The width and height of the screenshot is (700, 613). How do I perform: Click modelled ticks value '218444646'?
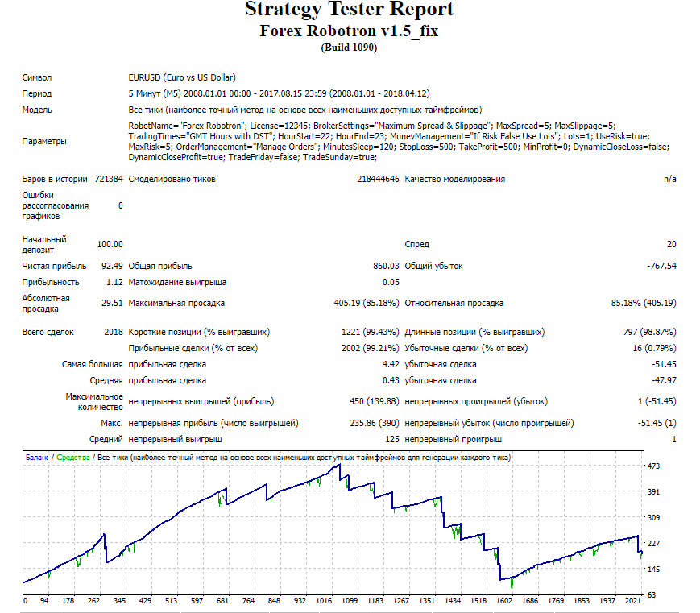pos(378,179)
